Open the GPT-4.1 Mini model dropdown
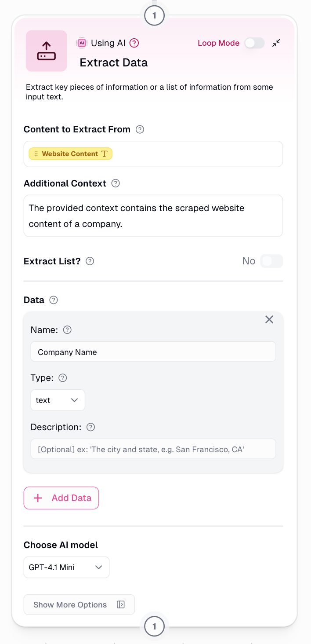 (66, 567)
